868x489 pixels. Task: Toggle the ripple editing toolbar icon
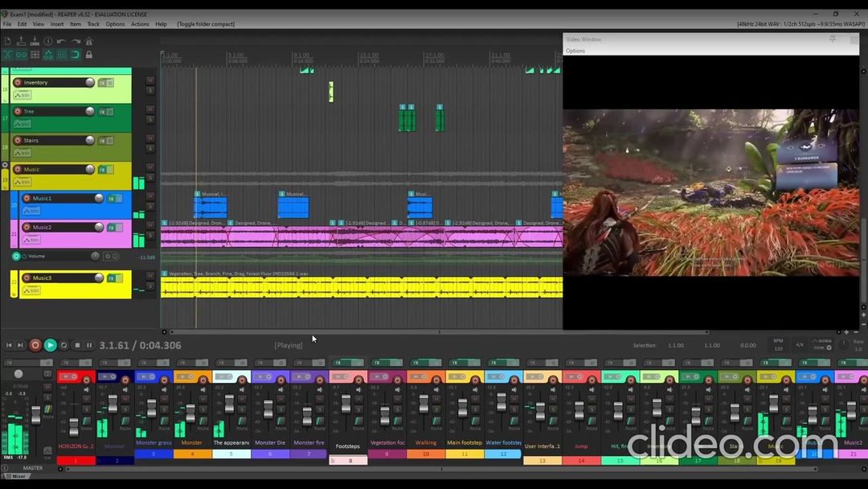(35, 55)
